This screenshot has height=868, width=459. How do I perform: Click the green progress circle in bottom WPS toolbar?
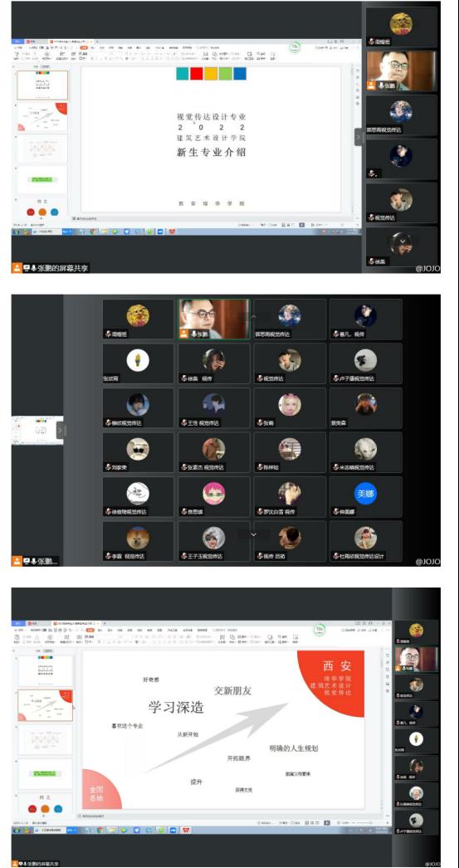click(320, 630)
